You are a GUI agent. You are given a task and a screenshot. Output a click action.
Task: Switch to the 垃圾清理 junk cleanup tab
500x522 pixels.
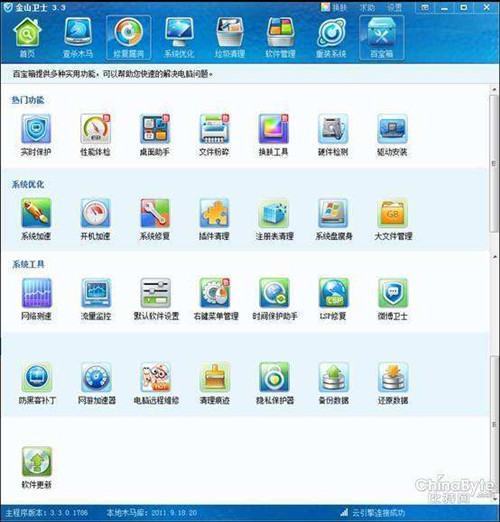[x=230, y=37]
